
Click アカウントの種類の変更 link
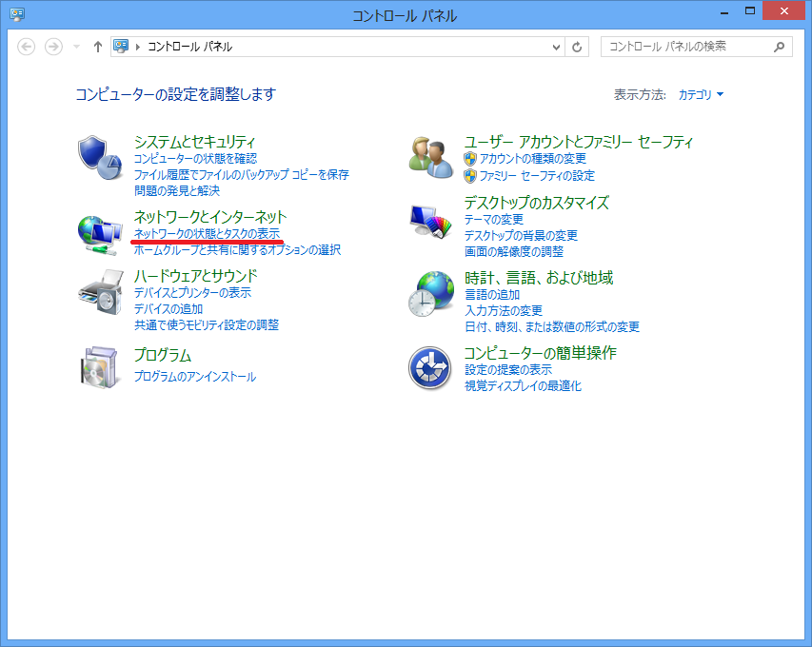[x=533, y=158]
